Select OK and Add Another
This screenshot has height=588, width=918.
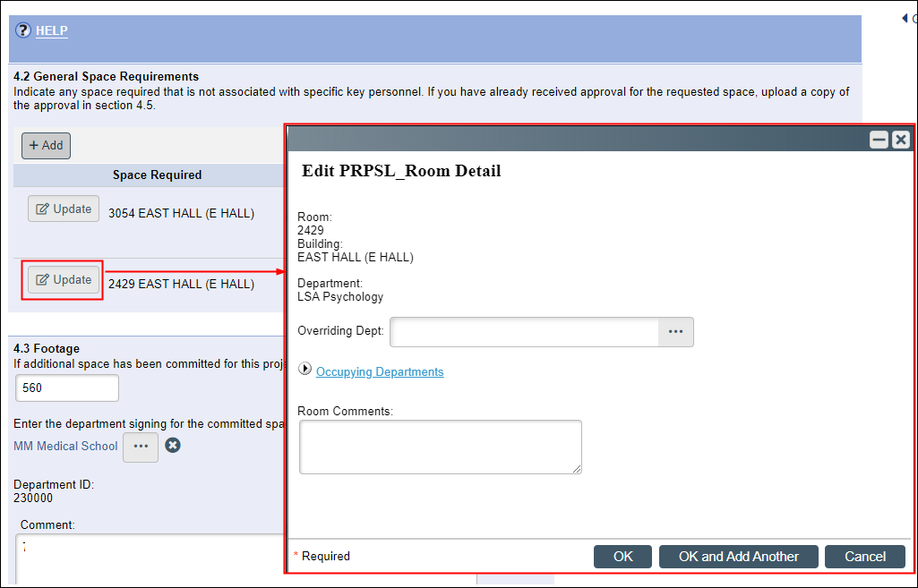(x=738, y=556)
